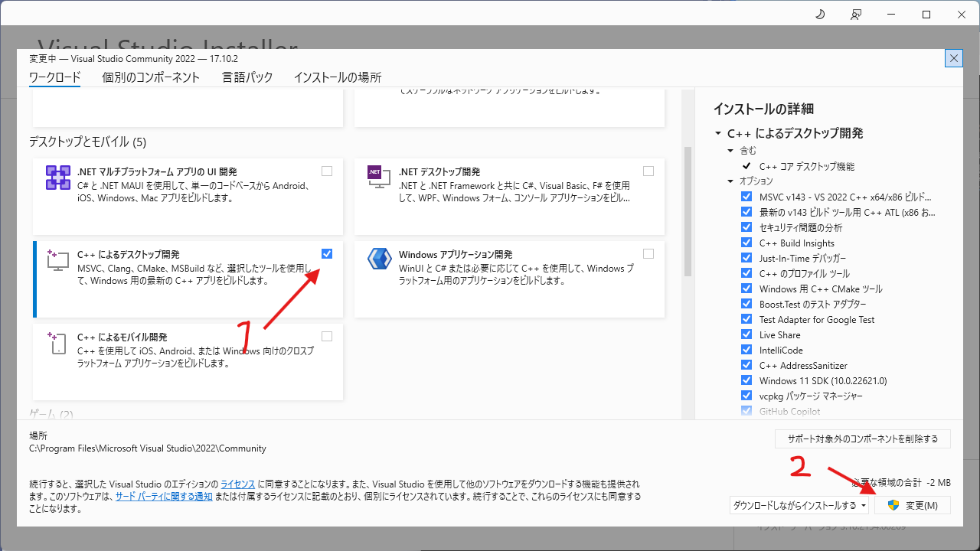Open the feedback icon in title bar

[x=855, y=15]
